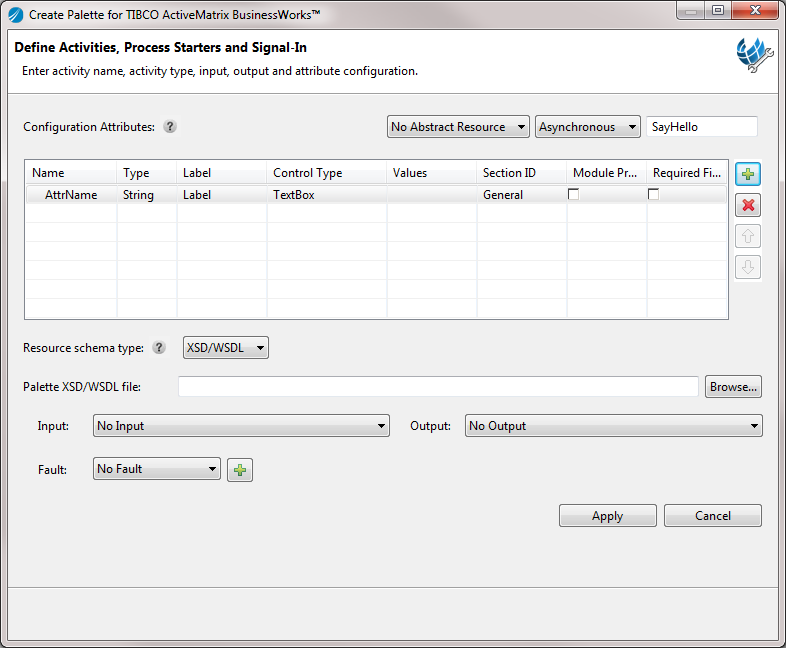Expand the Input dropdown showing No Input
Image resolution: width=786 pixels, height=648 pixels.
tap(241, 426)
